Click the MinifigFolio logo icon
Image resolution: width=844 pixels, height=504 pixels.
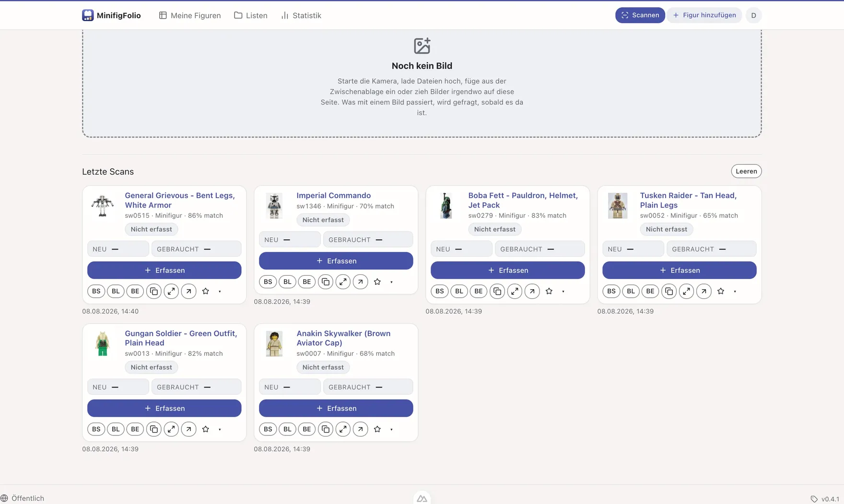pyautogui.click(x=88, y=15)
